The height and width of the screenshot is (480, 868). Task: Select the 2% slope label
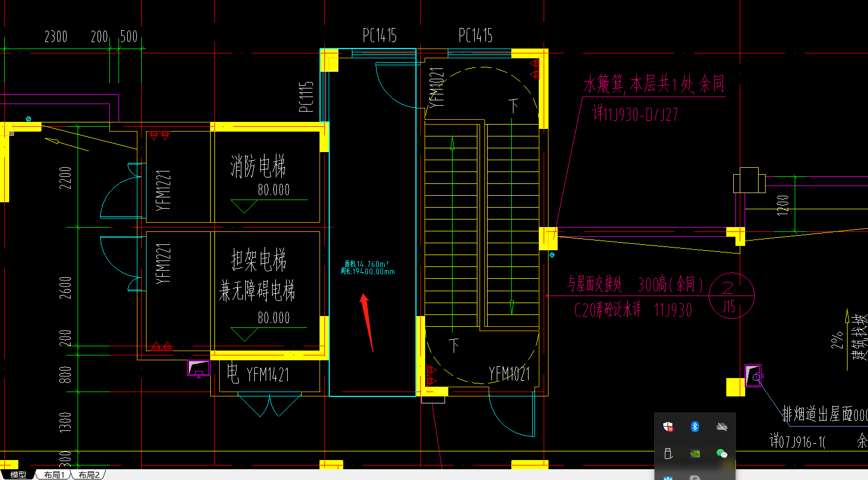click(x=837, y=340)
